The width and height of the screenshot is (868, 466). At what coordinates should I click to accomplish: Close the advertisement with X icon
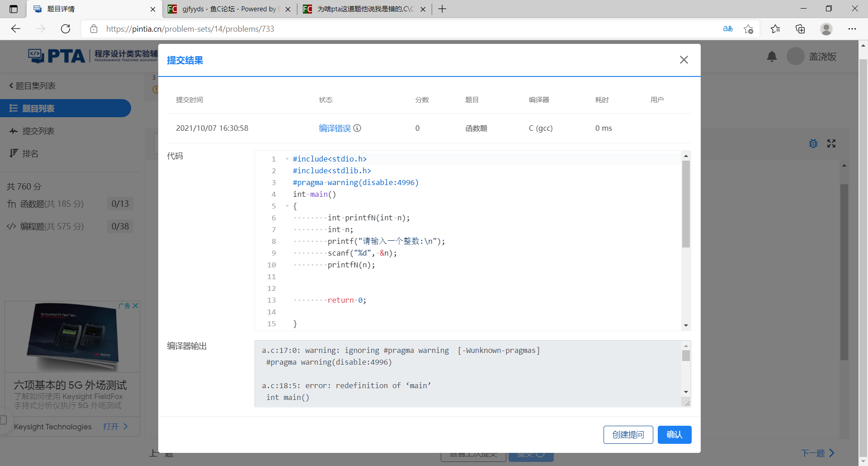tap(135, 306)
